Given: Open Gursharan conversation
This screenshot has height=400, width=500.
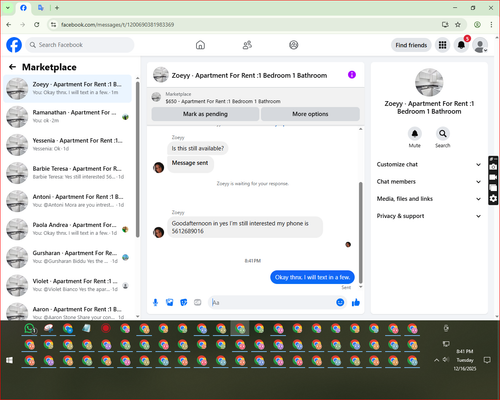Looking at the screenshot, I should coord(68,257).
